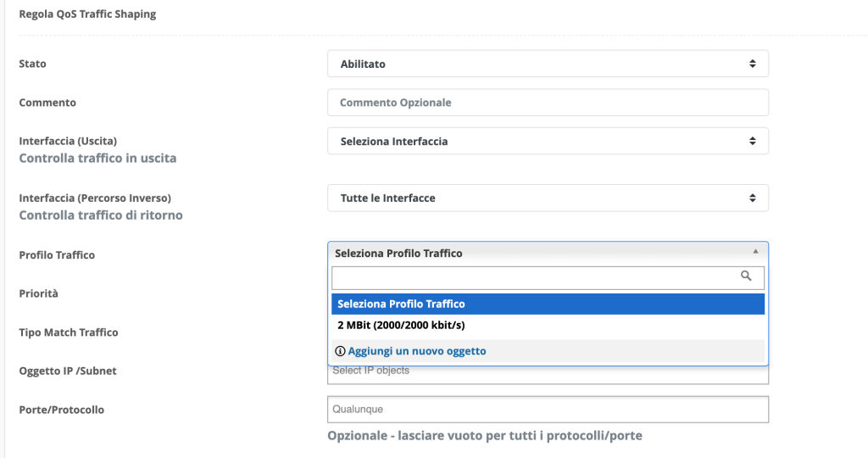Click the Select IP objects field
The width and height of the screenshot is (868, 458).
[548, 372]
